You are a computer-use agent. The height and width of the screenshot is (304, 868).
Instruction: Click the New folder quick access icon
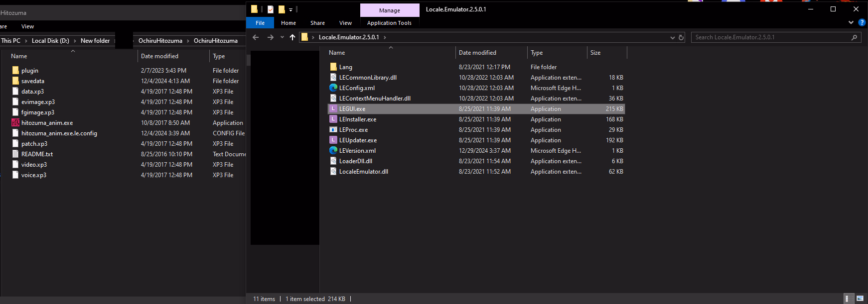[282, 9]
